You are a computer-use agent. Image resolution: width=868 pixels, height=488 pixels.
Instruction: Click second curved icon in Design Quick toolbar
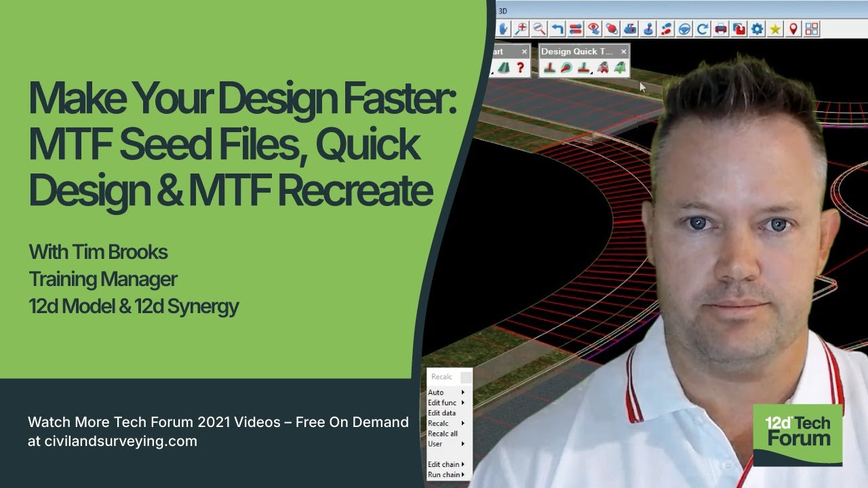pyautogui.click(x=567, y=68)
